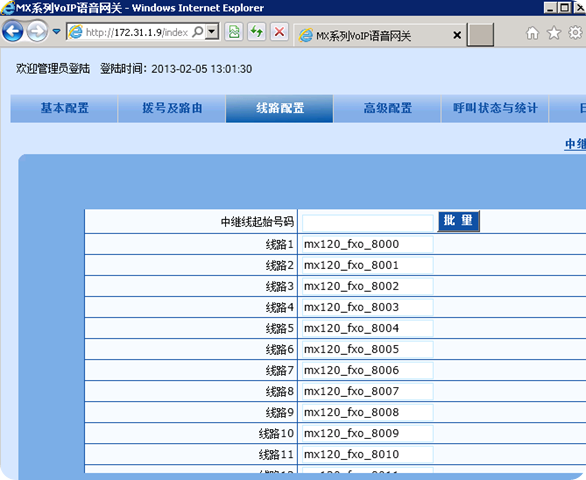The height and width of the screenshot is (480, 586).
Task: Click the green refresh arrows icon
Action: tap(257, 32)
